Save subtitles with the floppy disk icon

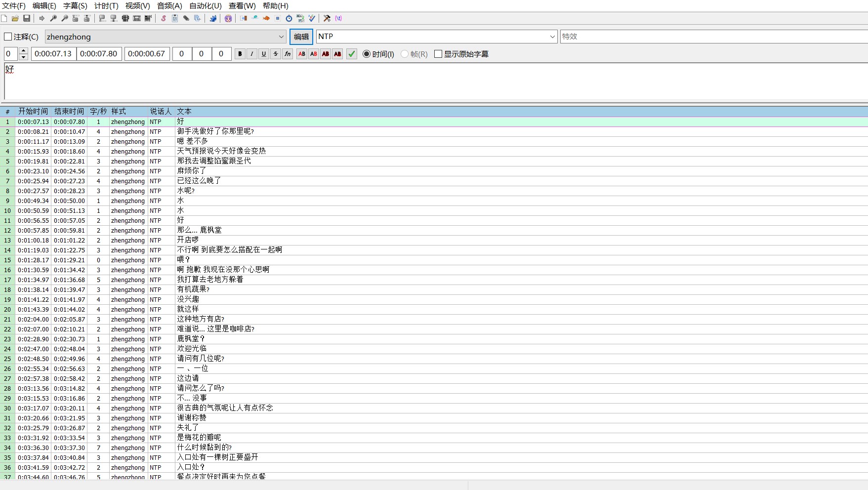27,18
